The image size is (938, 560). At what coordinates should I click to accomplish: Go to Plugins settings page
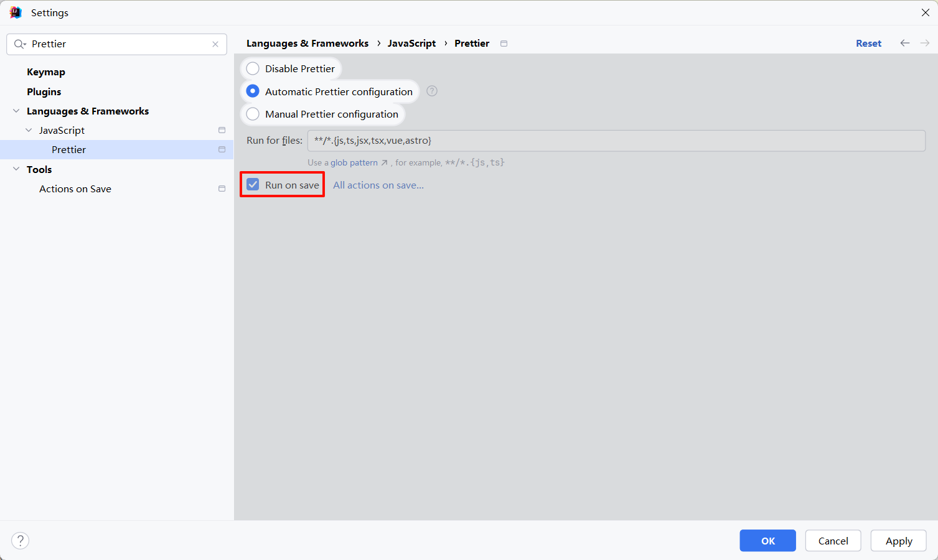point(44,91)
